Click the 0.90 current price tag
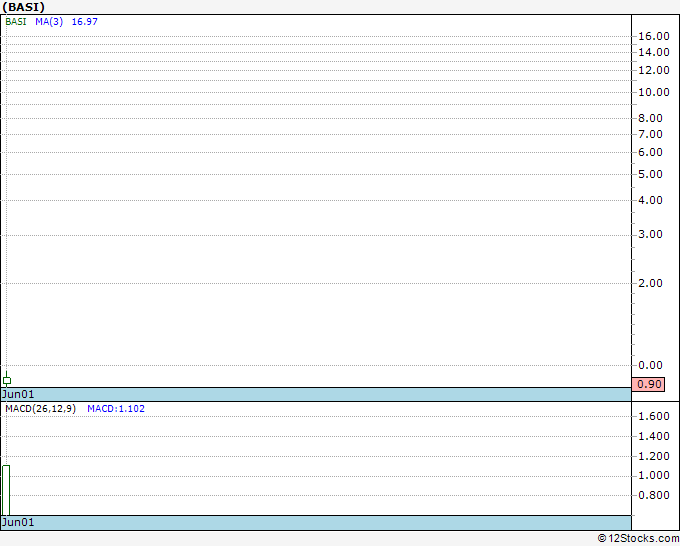 pyautogui.click(x=648, y=384)
